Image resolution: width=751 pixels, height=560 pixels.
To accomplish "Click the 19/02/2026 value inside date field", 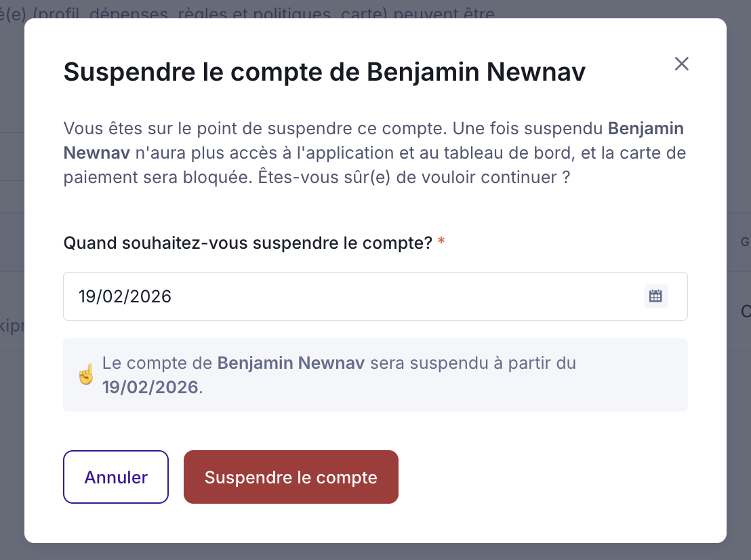I will (125, 296).
